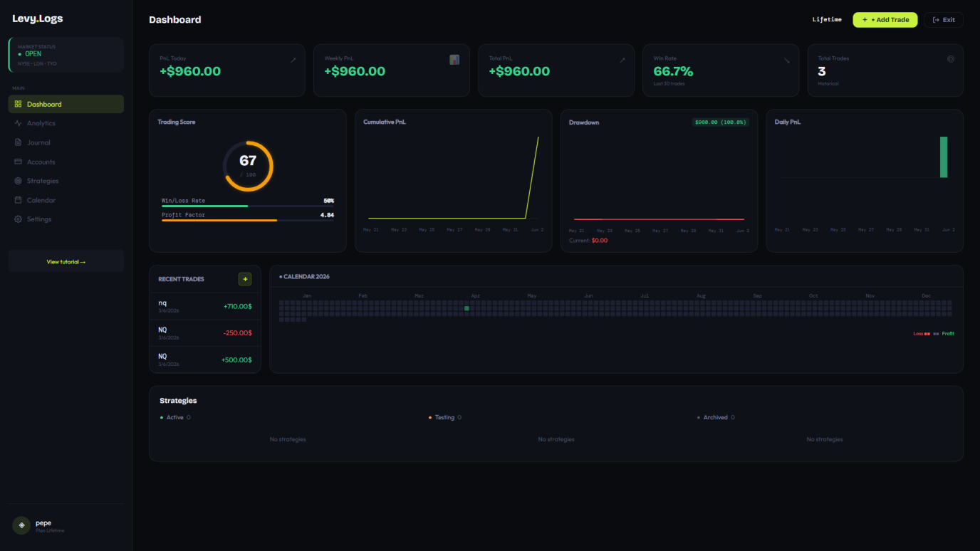Click the Total Trades value 3

pyautogui.click(x=822, y=71)
